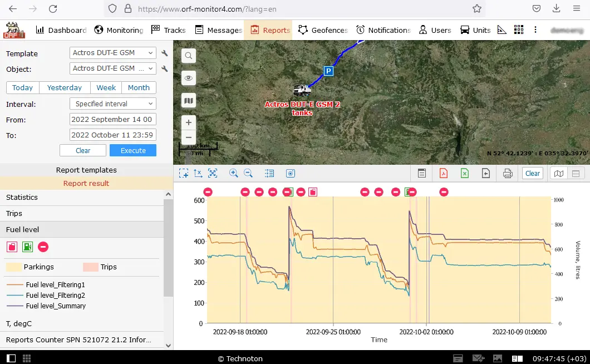The width and height of the screenshot is (590, 364).
Task: Expand the Interval dropdown
Action: click(112, 104)
